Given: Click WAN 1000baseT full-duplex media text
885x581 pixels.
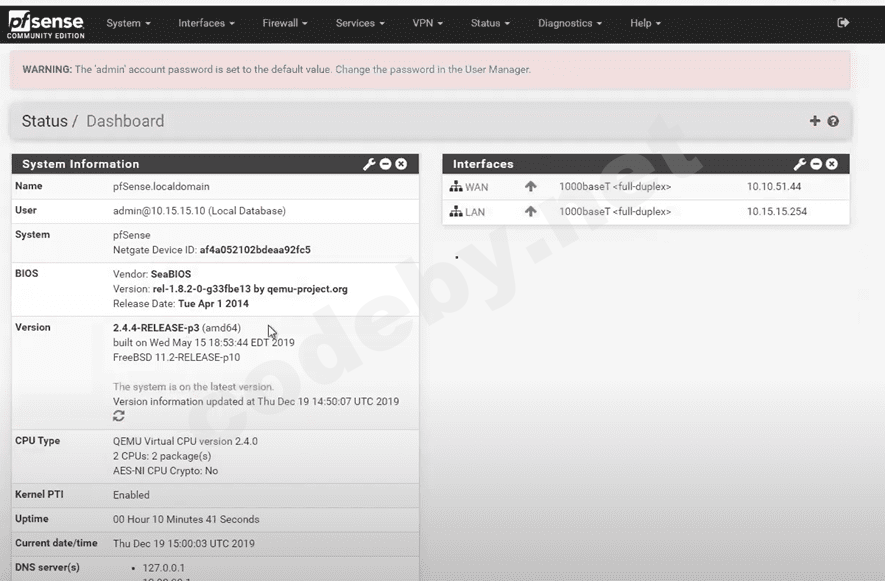Looking at the screenshot, I should [x=615, y=186].
